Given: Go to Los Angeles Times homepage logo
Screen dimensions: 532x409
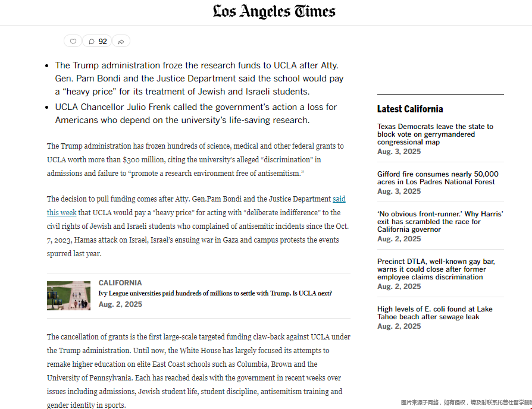Looking at the screenshot, I should tap(274, 12).
